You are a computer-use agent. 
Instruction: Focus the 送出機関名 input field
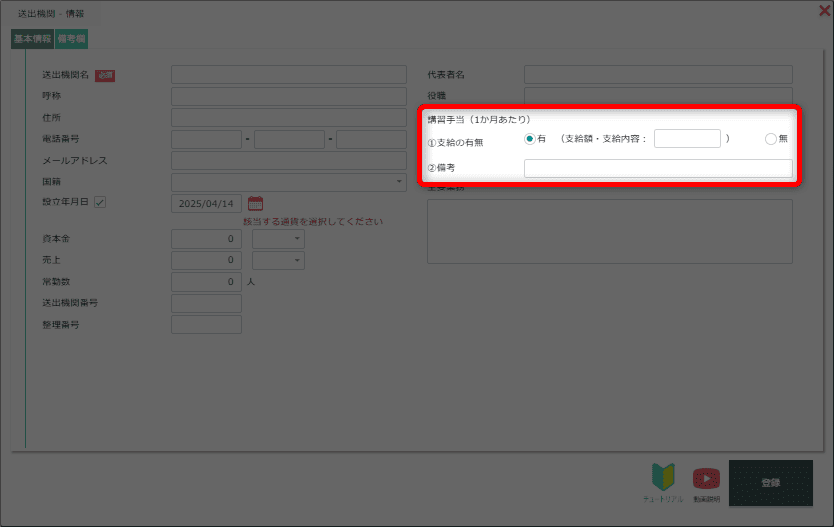coord(289,74)
